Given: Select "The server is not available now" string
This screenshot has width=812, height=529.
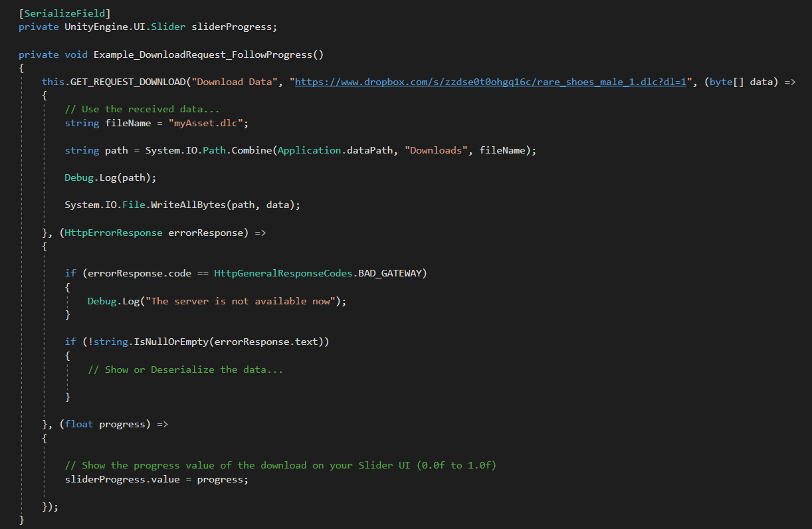Looking at the screenshot, I should tap(240, 301).
